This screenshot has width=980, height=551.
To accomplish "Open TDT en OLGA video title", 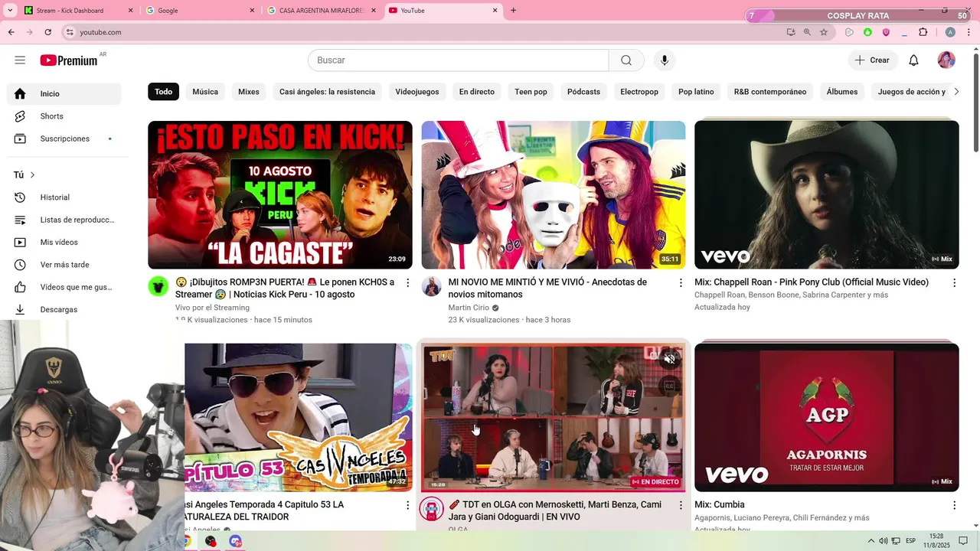I will 555,511.
